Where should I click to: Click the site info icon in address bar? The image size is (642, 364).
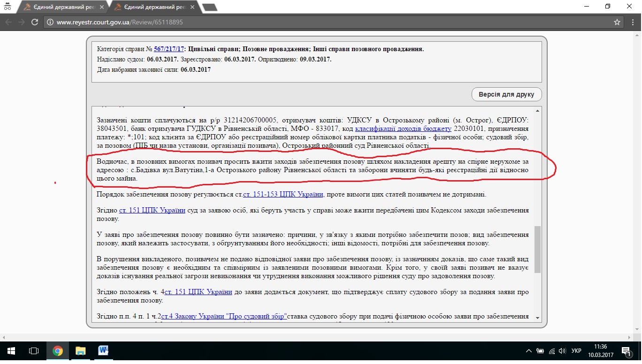[x=51, y=22]
